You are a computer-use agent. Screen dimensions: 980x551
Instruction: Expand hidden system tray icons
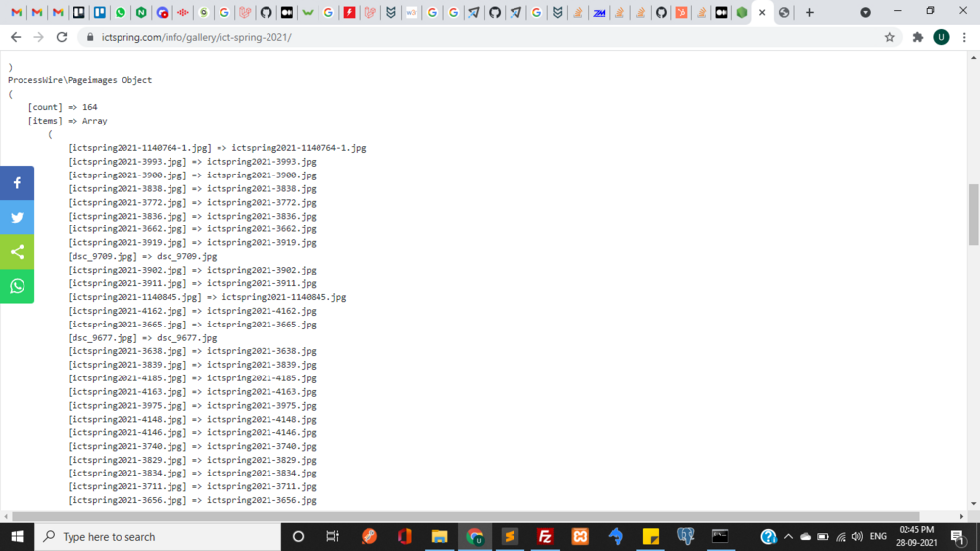pos(788,537)
